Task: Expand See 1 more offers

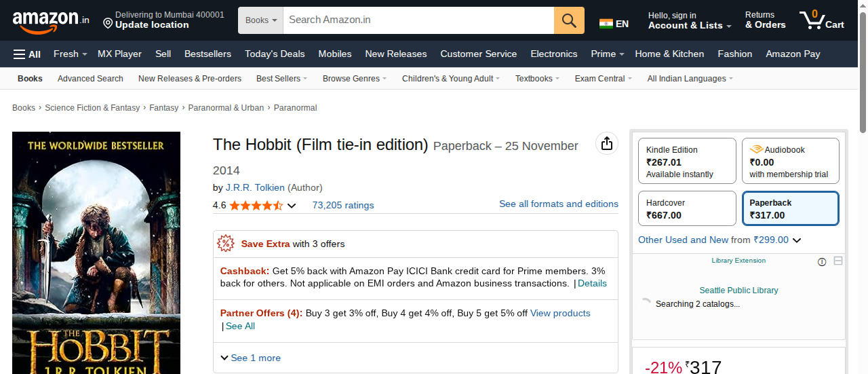Action: pyautogui.click(x=250, y=358)
